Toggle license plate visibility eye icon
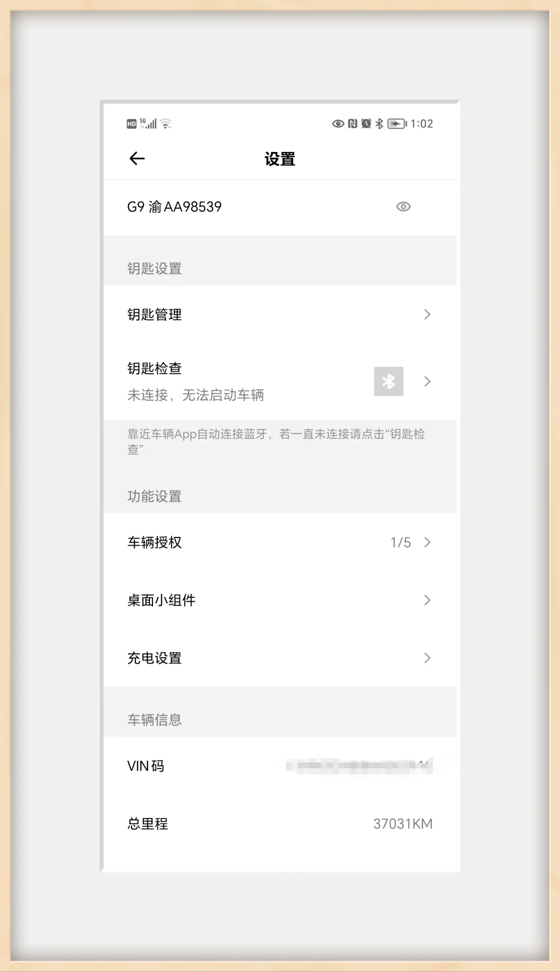560x972 pixels. (403, 207)
